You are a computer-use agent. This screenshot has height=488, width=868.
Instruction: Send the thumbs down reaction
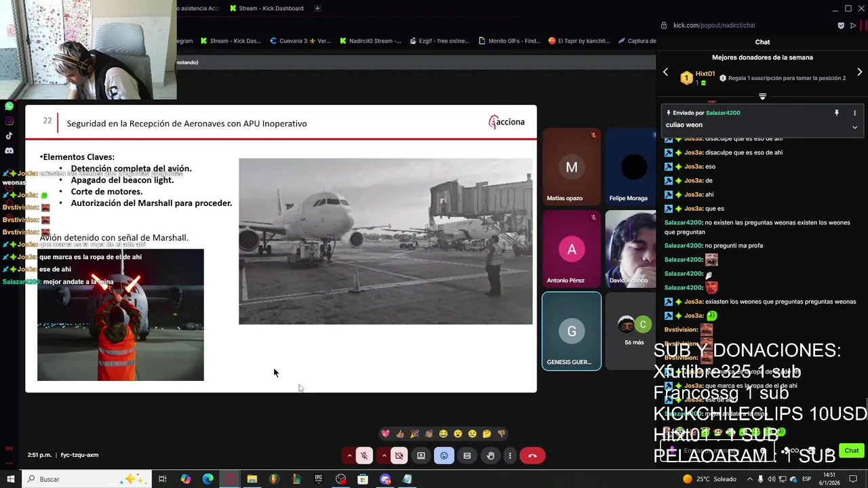pyautogui.click(x=502, y=434)
